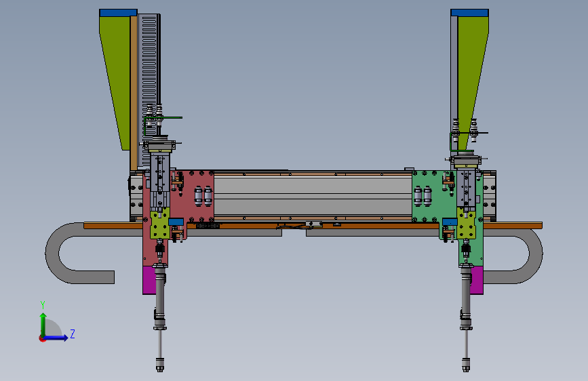The width and height of the screenshot is (588, 381).
Task: Select the central gray linear rail beam
Action: tap(313, 196)
